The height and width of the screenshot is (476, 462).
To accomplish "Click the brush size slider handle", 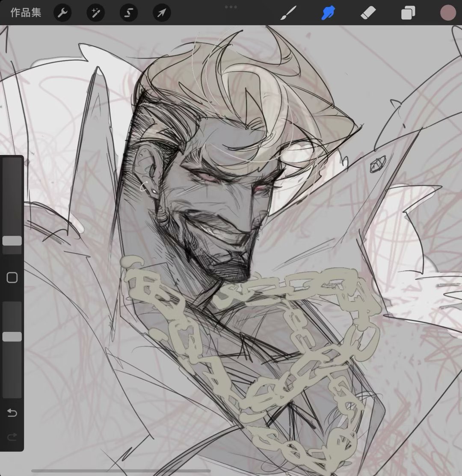I will coord(12,241).
